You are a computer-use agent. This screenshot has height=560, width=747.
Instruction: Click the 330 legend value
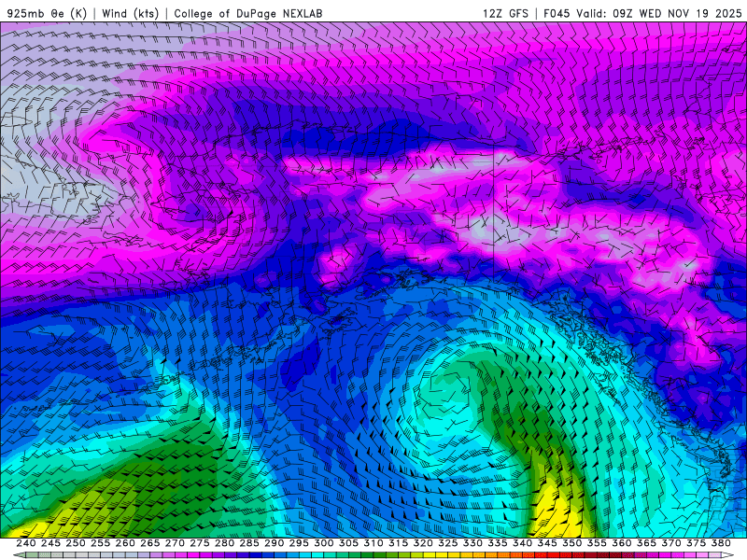[472, 543]
